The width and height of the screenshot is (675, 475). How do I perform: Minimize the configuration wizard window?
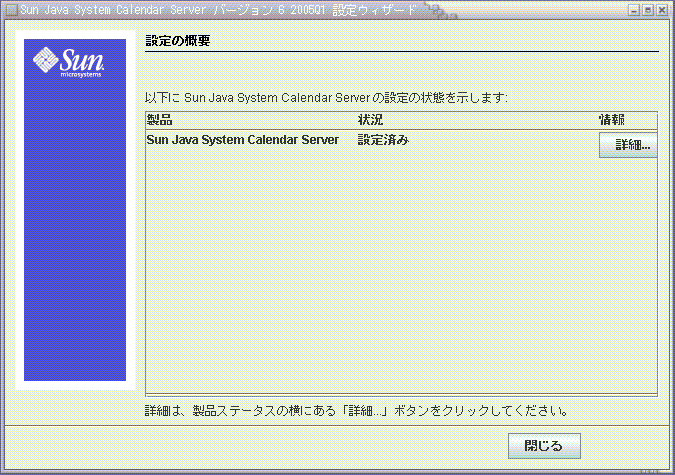coord(634,10)
